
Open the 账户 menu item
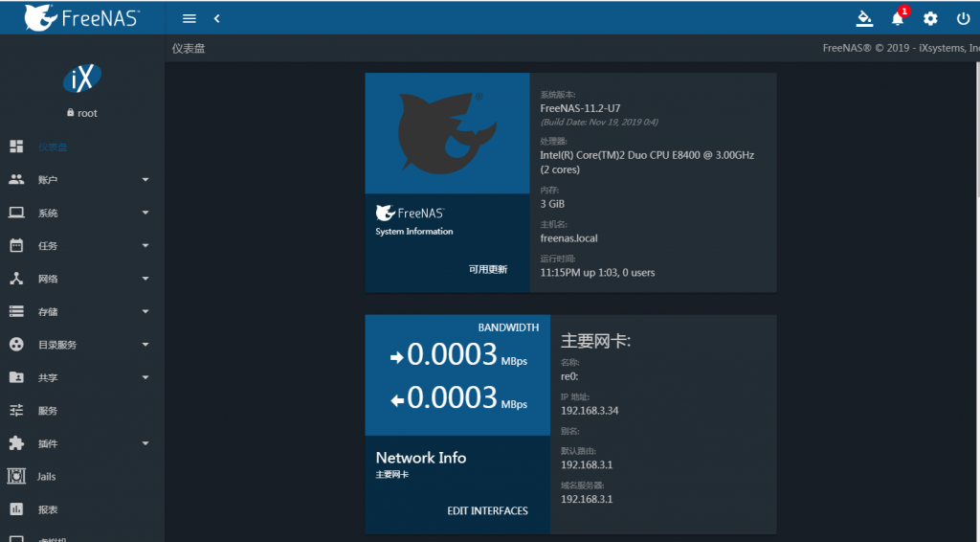point(82,180)
